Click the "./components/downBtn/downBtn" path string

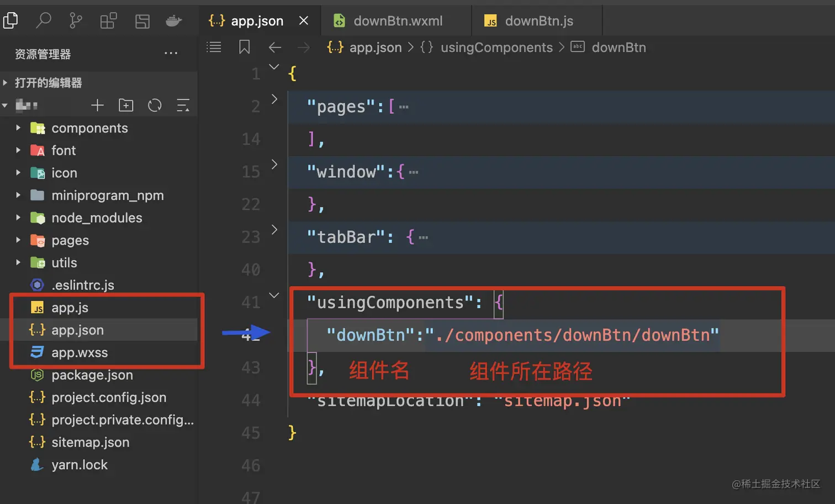(572, 335)
